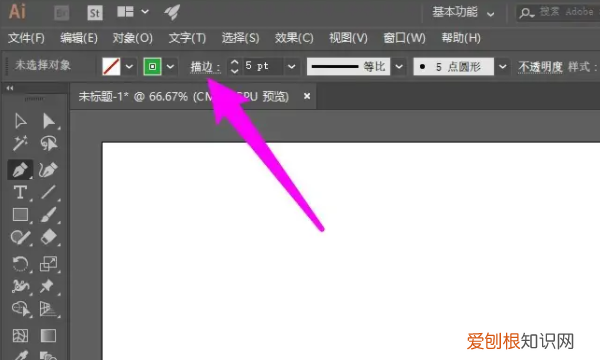Open the 编辑(E) menu
The width and height of the screenshot is (600, 360).
(79, 38)
